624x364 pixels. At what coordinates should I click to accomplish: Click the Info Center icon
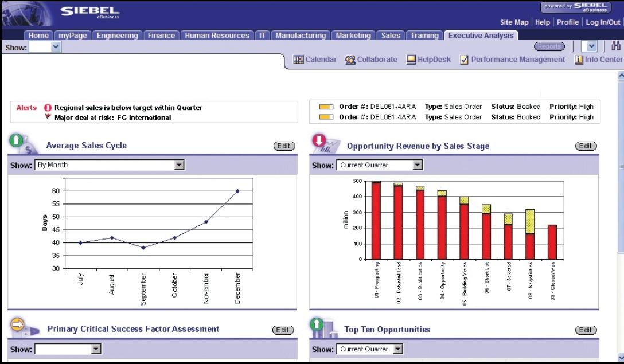[x=579, y=60]
